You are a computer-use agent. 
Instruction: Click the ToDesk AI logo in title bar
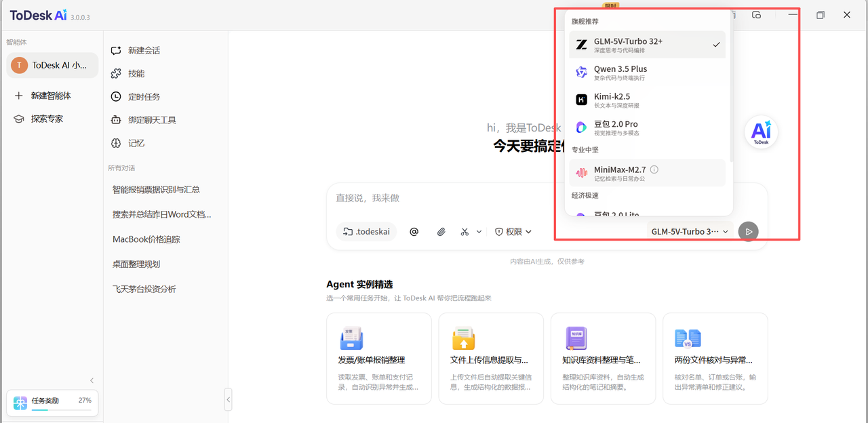39,15
